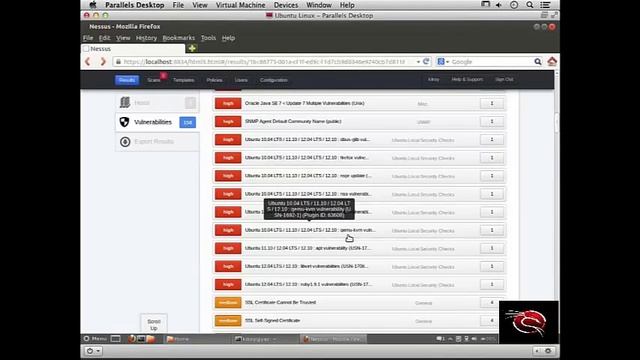Screen dimensions: 640x360
Task: Open Virtual Machine menu
Action: click(240, 5)
